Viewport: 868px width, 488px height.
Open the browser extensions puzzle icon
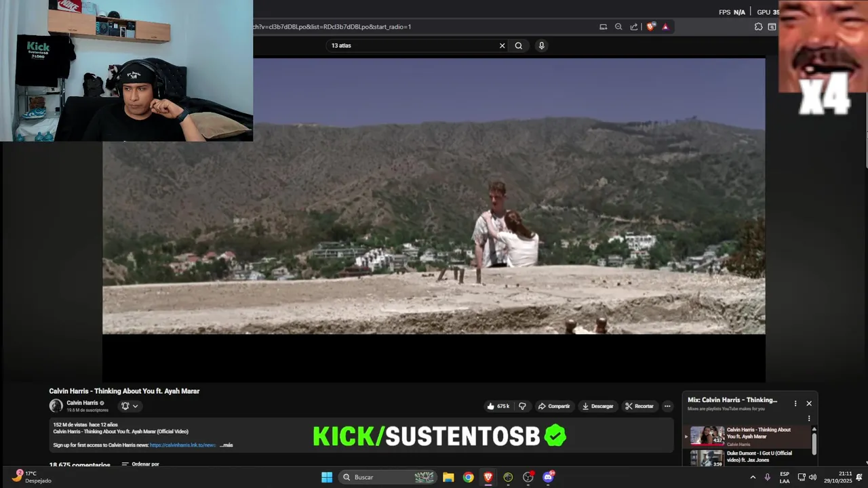tap(758, 27)
